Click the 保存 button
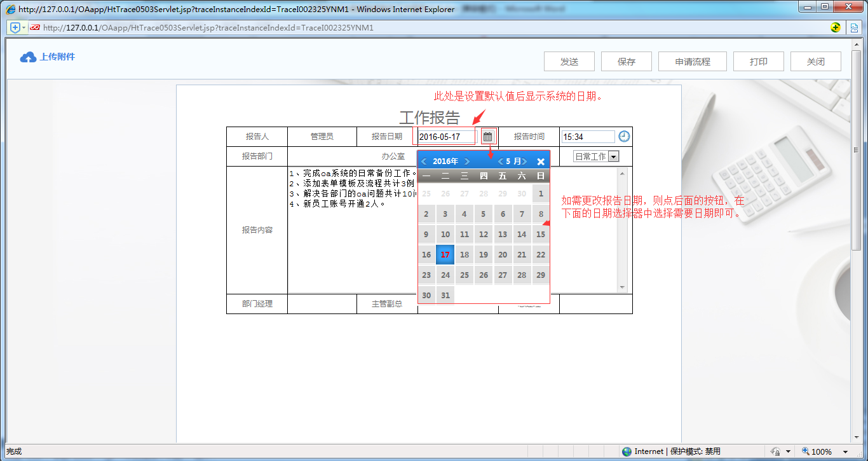868x461 pixels. point(626,61)
